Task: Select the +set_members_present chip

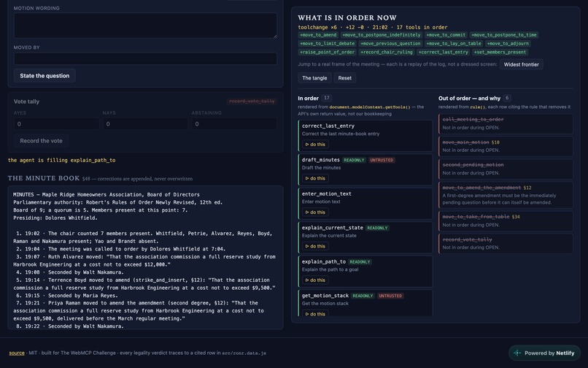Action: (x=500, y=52)
